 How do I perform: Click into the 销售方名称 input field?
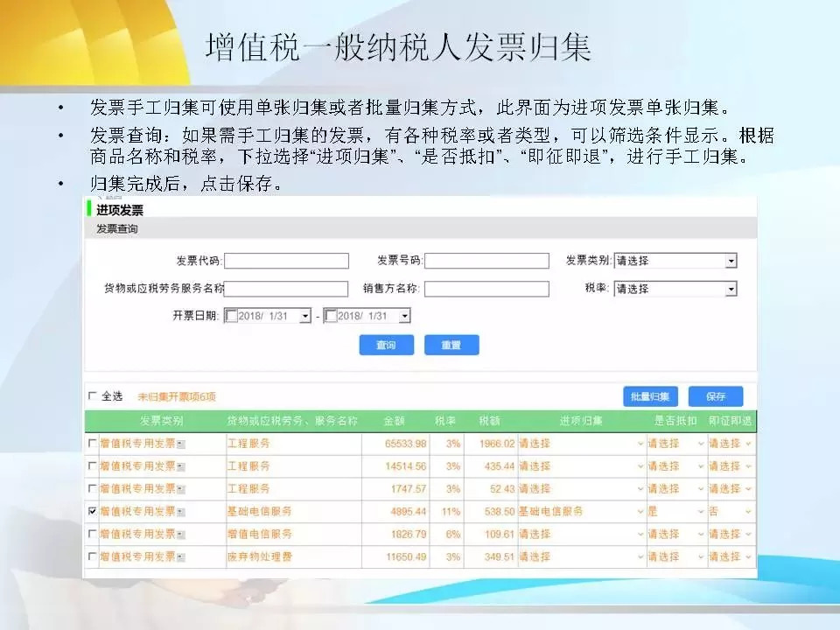[x=487, y=289]
